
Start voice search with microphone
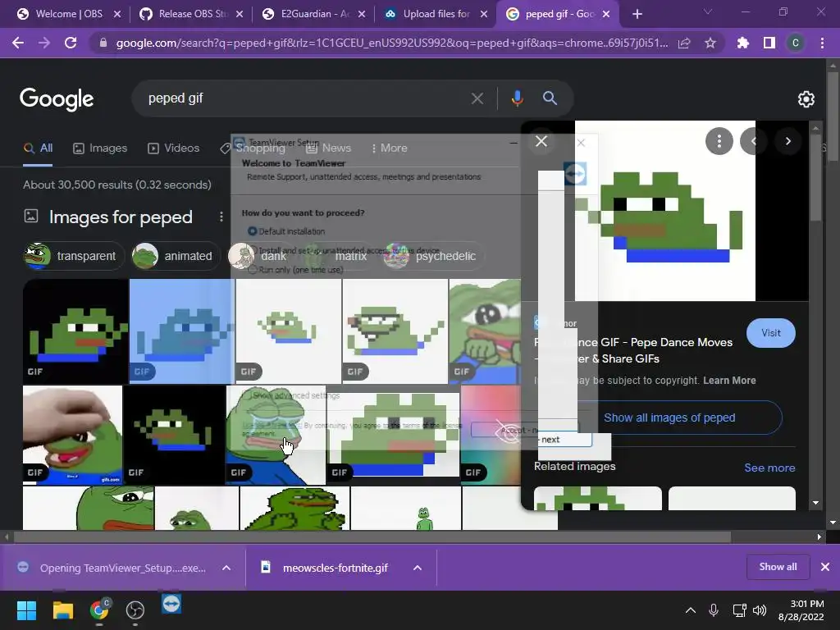517,98
